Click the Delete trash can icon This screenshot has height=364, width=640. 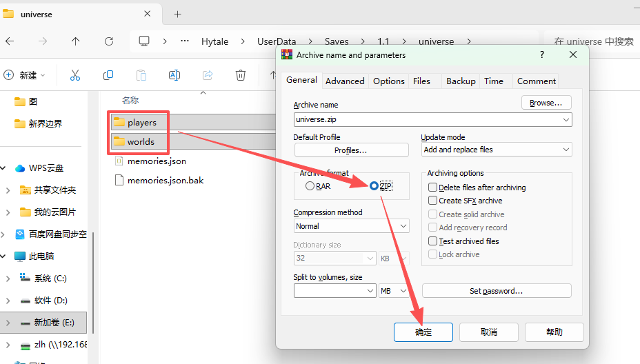click(241, 75)
